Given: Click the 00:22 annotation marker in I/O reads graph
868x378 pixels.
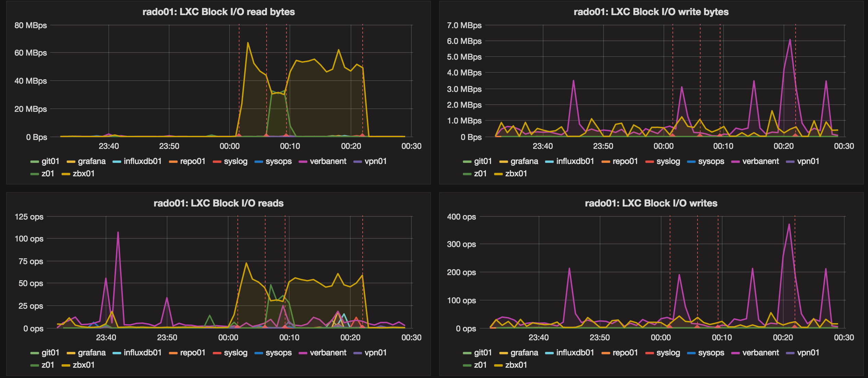Looking at the screenshot, I should click(x=362, y=327).
